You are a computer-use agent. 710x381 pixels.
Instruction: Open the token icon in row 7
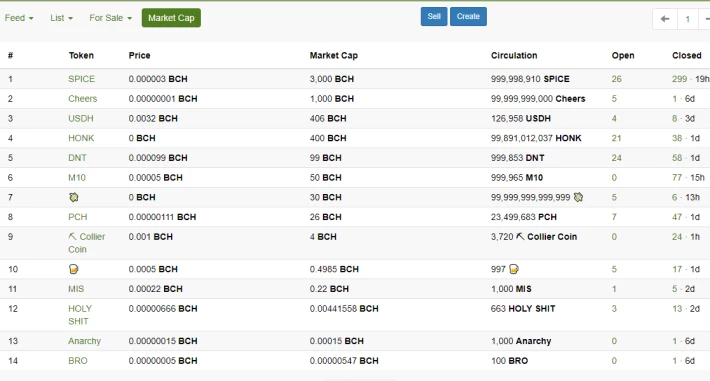73,197
